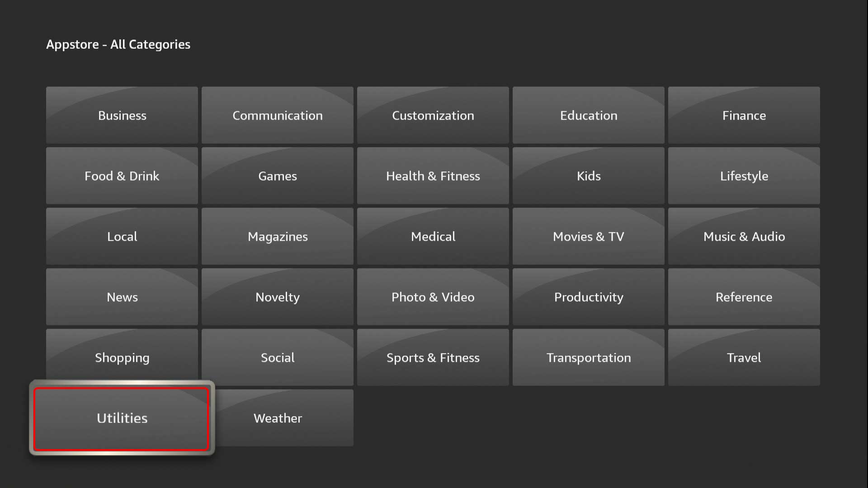The image size is (868, 488).
Task: Click the Business category tile
Action: pos(122,115)
